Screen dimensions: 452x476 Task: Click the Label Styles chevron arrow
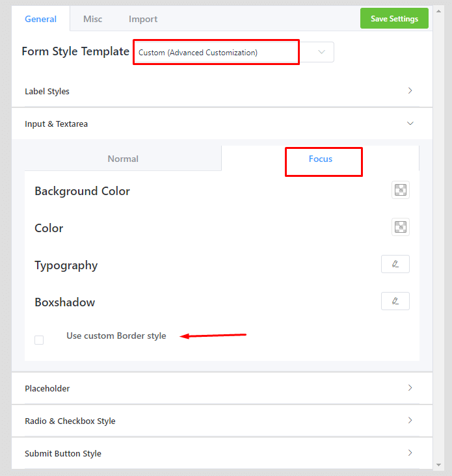410,91
